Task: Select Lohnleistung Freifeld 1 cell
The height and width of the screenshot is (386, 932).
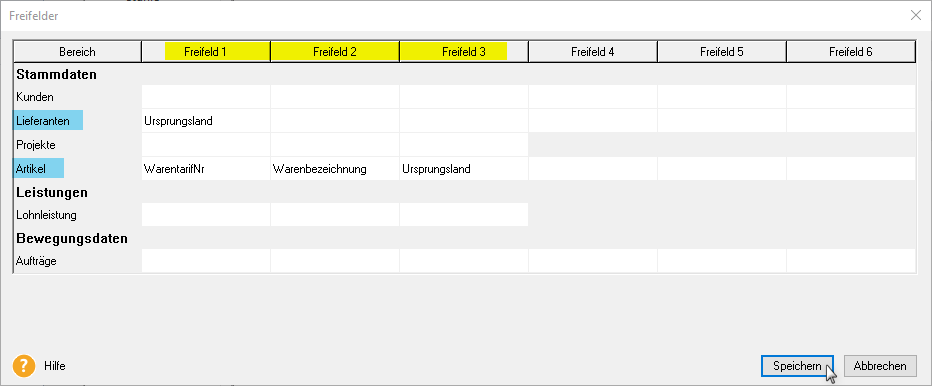Action: [206, 215]
